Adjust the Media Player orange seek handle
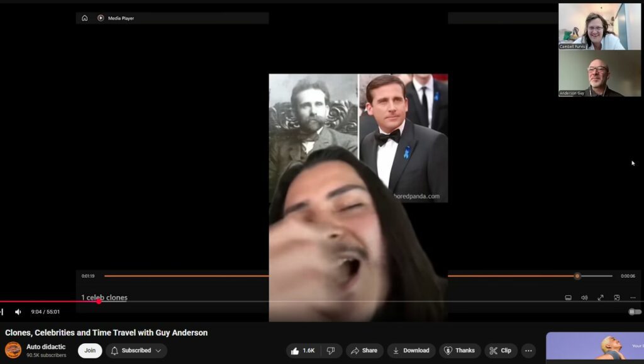The height and width of the screenshot is (364, 644). point(577,276)
